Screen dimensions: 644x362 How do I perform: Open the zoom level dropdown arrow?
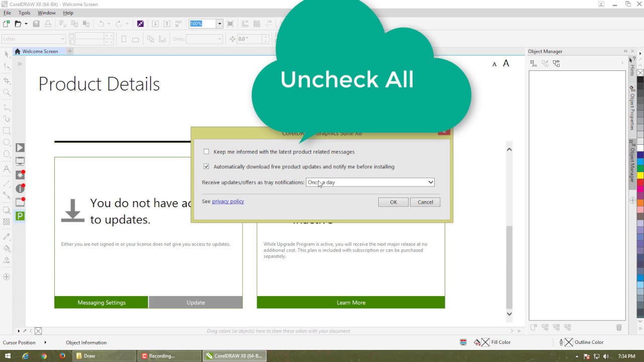219,24
